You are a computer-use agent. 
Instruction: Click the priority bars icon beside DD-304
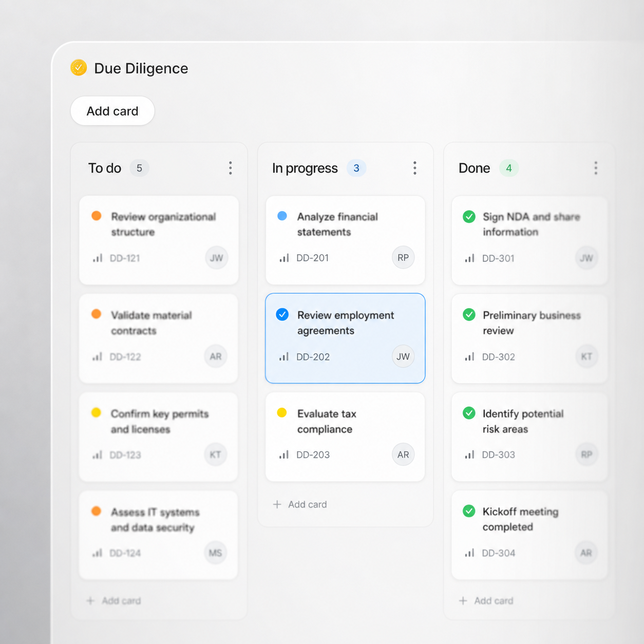pos(470,553)
